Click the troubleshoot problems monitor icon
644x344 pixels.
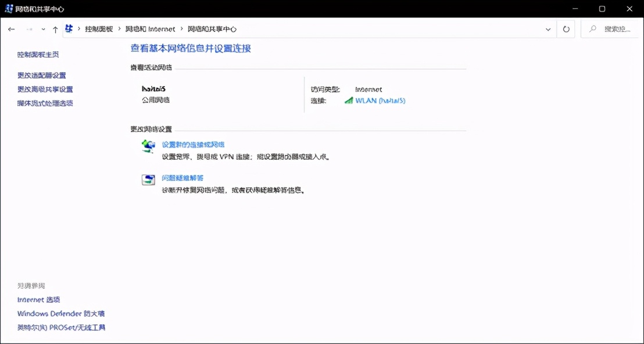148,180
